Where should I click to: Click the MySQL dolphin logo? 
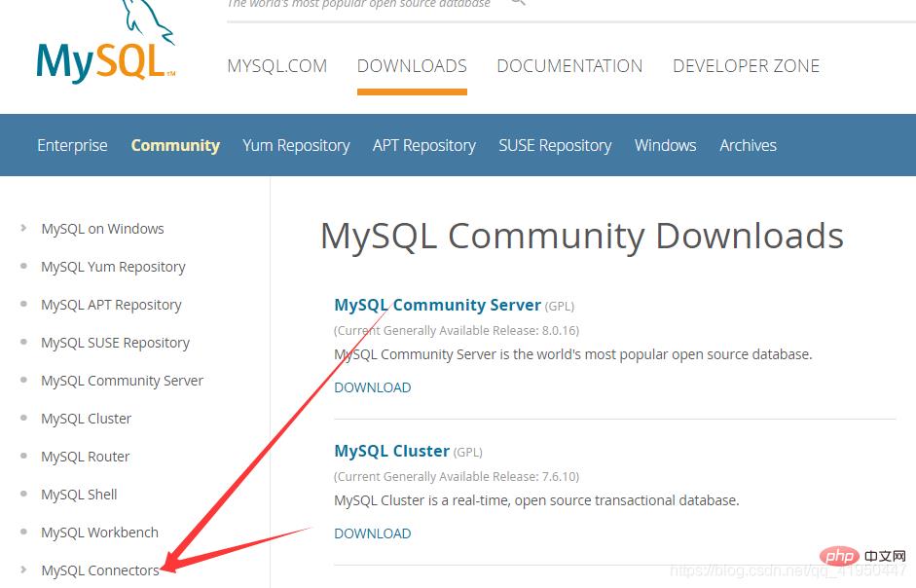tap(106, 44)
